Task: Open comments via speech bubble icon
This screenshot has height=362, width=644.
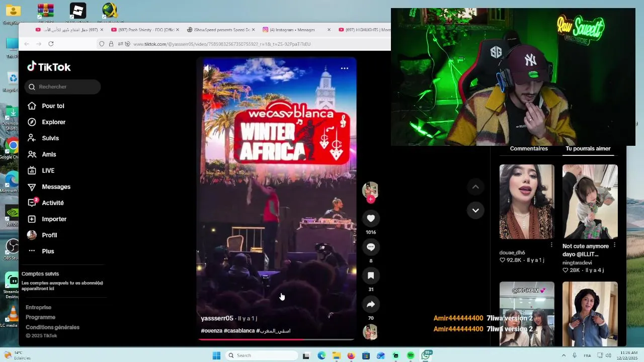Action: click(x=371, y=247)
